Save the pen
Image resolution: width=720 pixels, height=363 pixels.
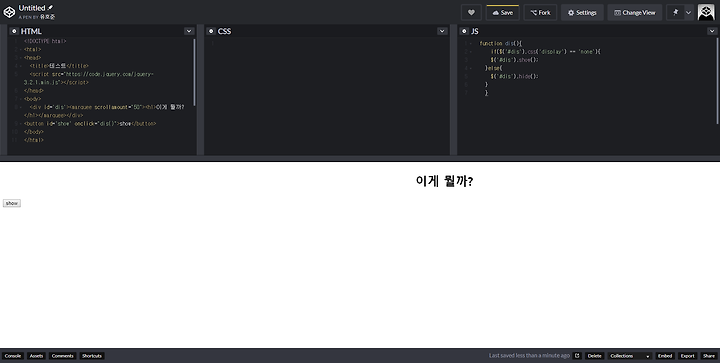pos(503,12)
